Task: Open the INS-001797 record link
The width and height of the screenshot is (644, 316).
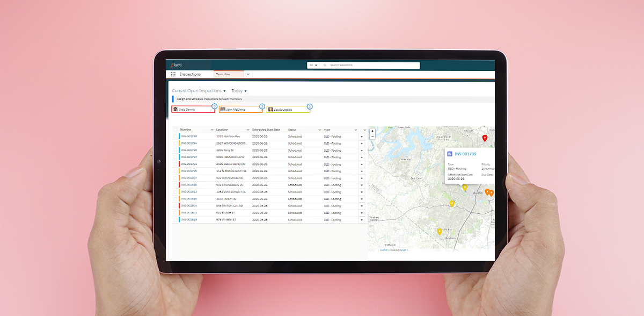Action: point(189,157)
